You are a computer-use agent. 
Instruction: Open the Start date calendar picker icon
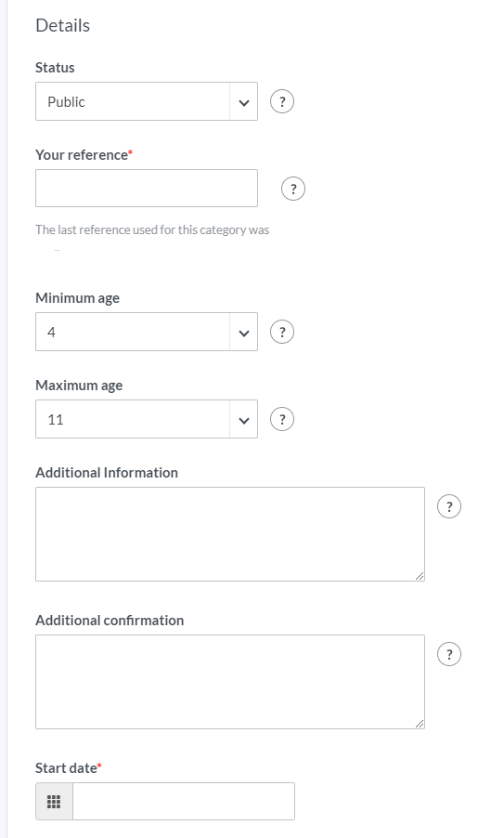[54, 801]
